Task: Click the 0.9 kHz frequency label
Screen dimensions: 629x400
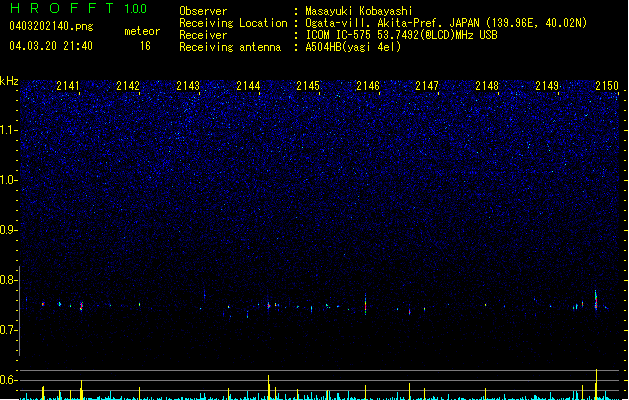Action: [x=8, y=230]
